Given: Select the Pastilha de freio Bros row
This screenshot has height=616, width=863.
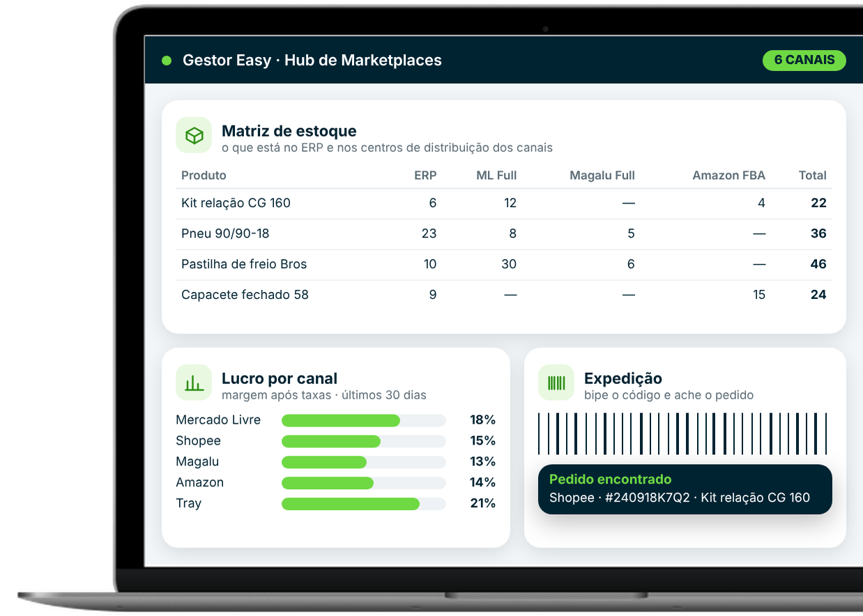Looking at the screenshot, I should 504,265.
